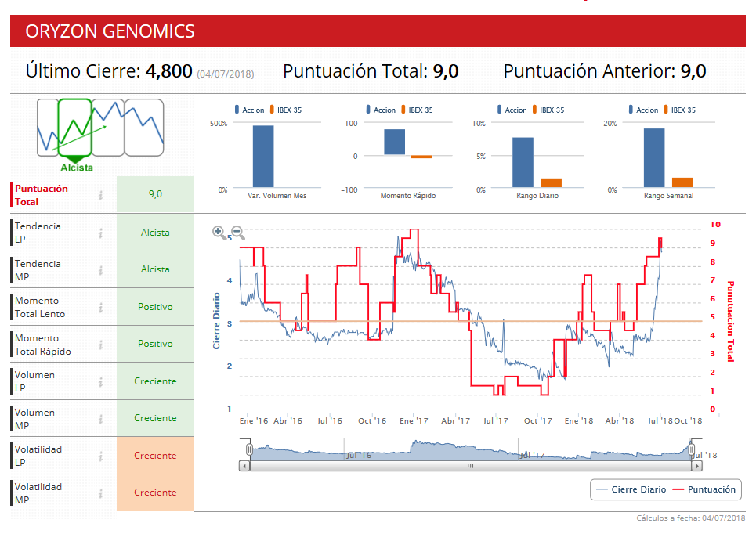Image resolution: width=756 pixels, height=534 pixels.
Task: Click the Ene '17 date label on axis
Action: [414, 420]
